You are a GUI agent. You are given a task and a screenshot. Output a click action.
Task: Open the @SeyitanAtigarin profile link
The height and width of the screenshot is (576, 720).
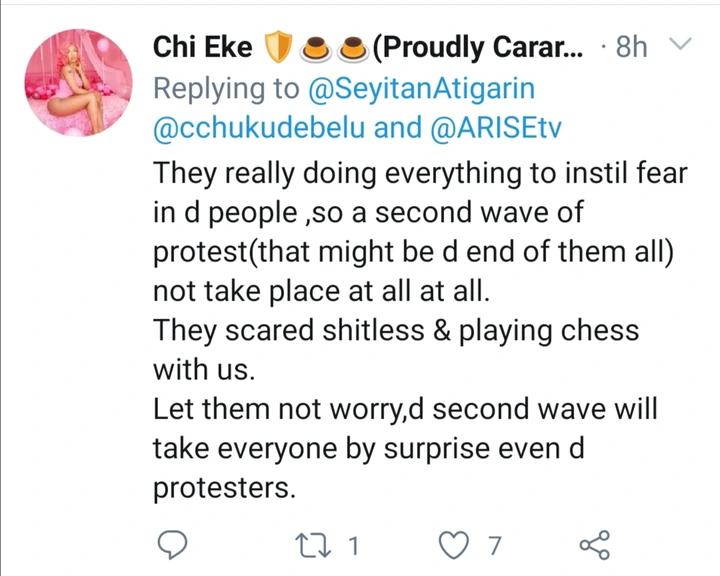coord(422,88)
